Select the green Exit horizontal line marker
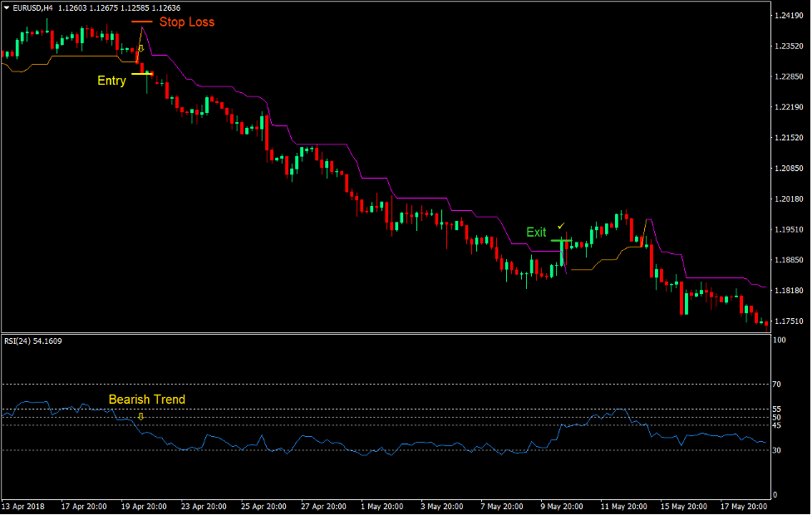Screen dimensions: 812x515 tap(561, 241)
